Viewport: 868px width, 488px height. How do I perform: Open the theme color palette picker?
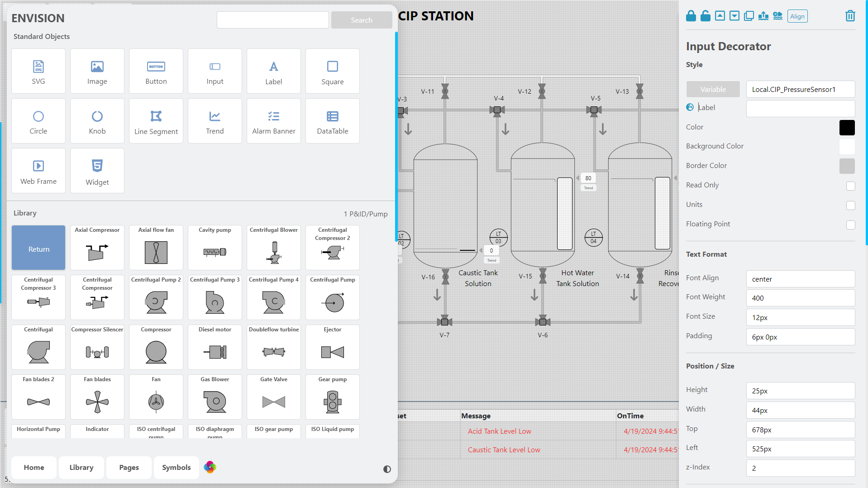(x=210, y=467)
